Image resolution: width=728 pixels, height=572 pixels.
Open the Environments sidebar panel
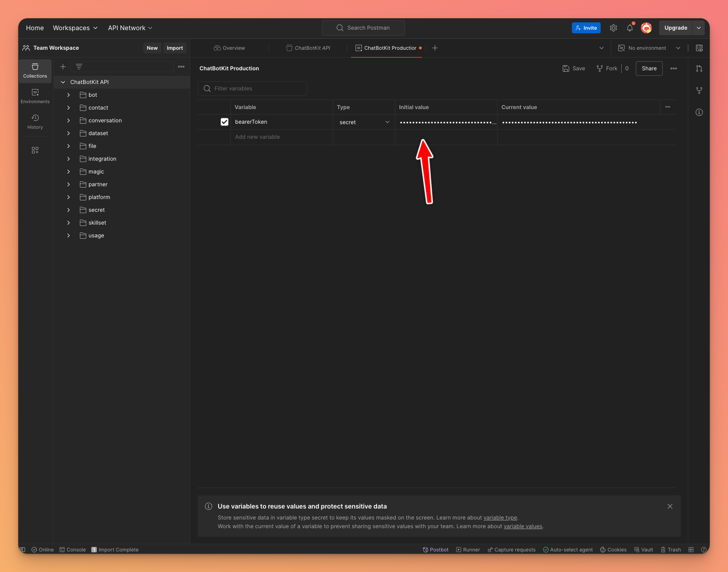point(35,96)
